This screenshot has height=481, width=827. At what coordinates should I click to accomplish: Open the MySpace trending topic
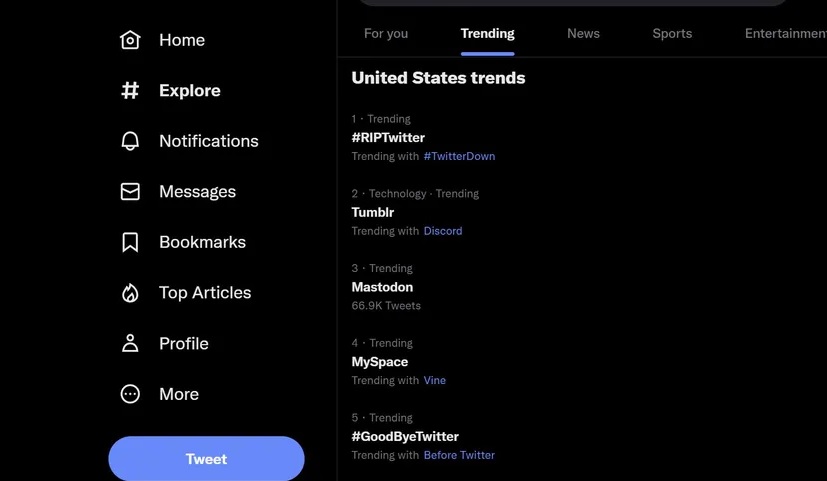pyautogui.click(x=380, y=362)
